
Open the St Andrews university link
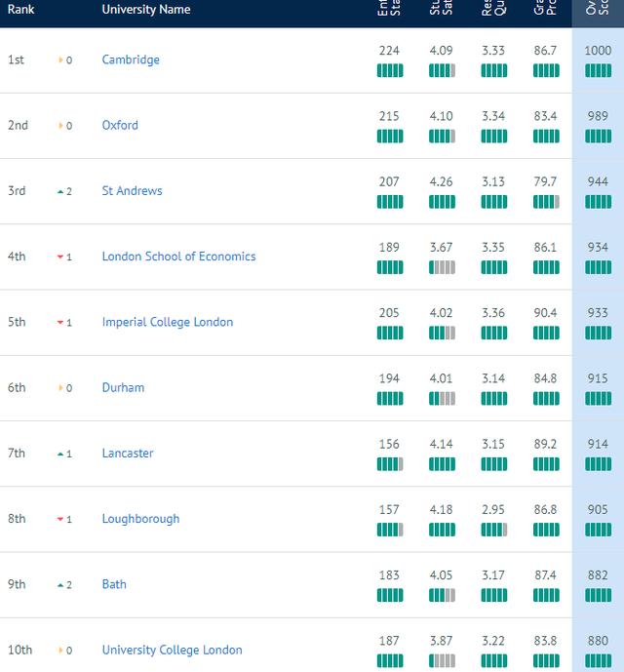[132, 191]
